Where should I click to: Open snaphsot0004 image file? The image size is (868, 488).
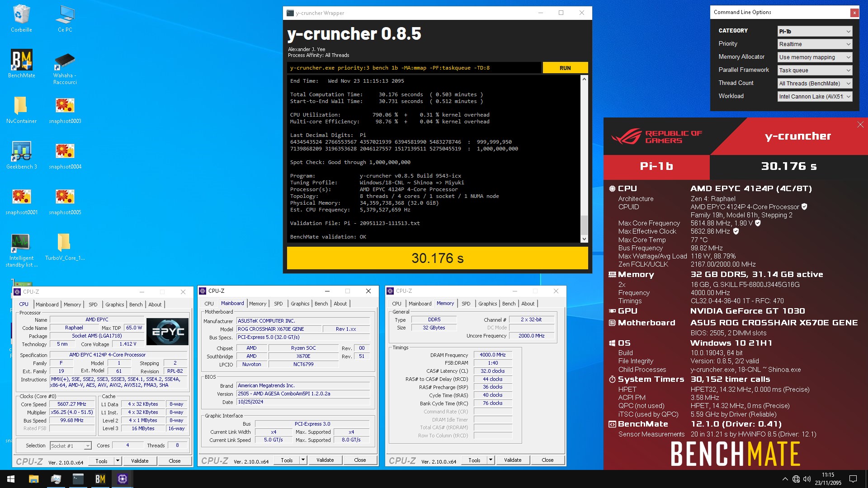(65, 155)
